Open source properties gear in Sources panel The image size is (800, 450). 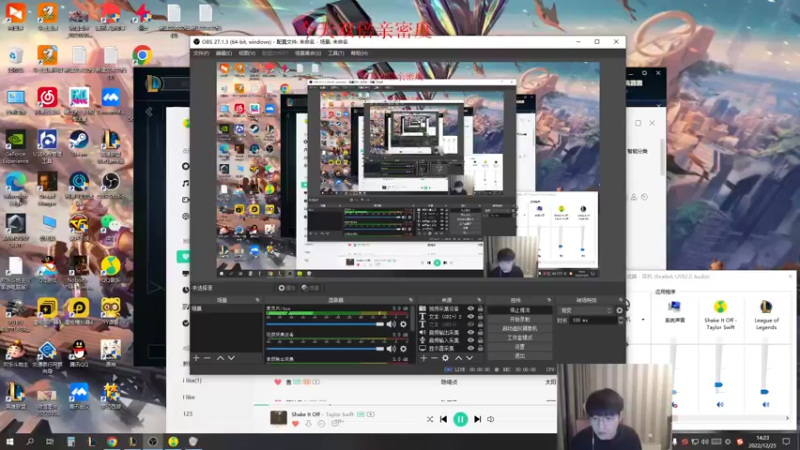[x=445, y=358]
